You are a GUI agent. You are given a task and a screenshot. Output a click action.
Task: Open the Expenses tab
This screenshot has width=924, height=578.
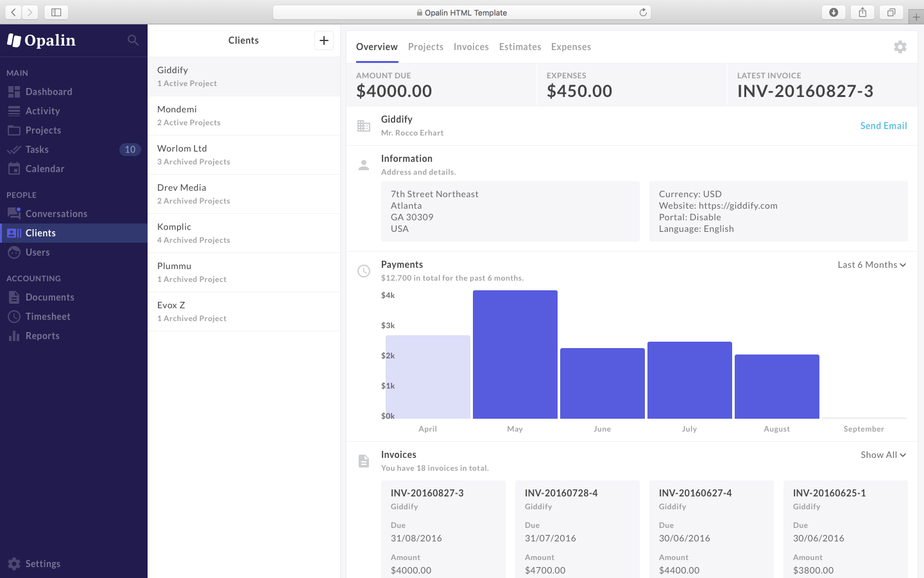click(x=570, y=46)
